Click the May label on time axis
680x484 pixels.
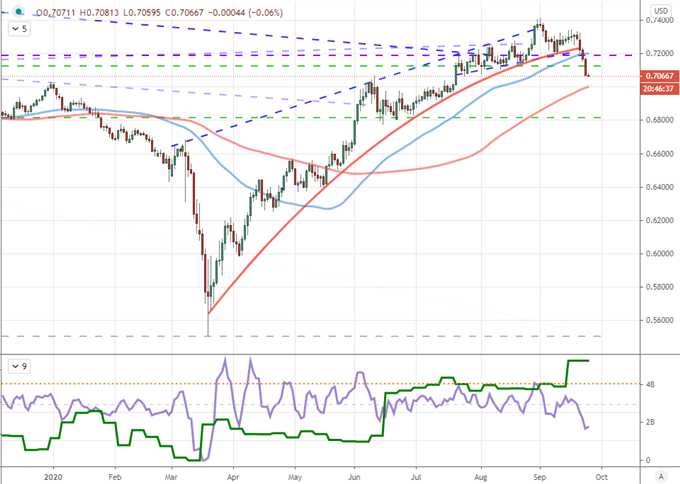point(295,477)
